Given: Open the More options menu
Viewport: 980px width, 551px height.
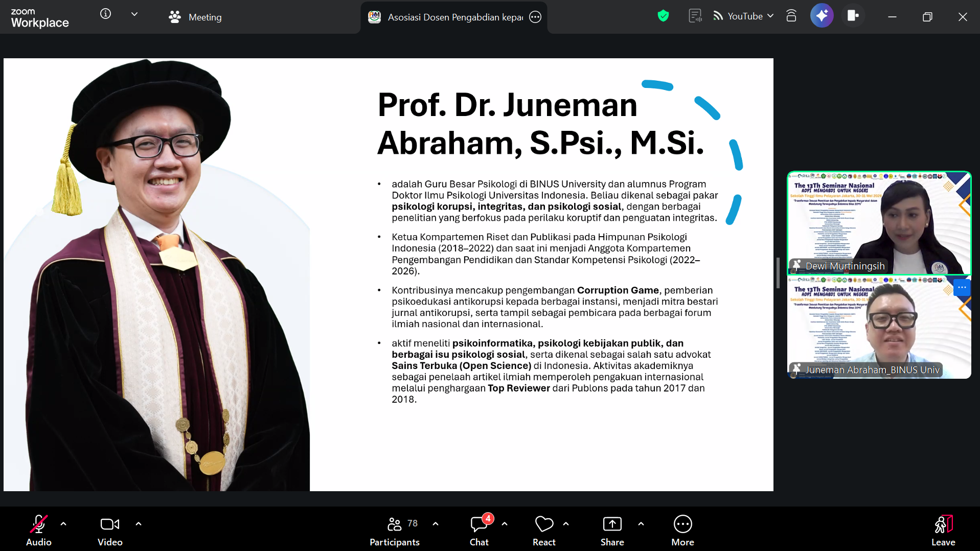Looking at the screenshot, I should tap(683, 531).
